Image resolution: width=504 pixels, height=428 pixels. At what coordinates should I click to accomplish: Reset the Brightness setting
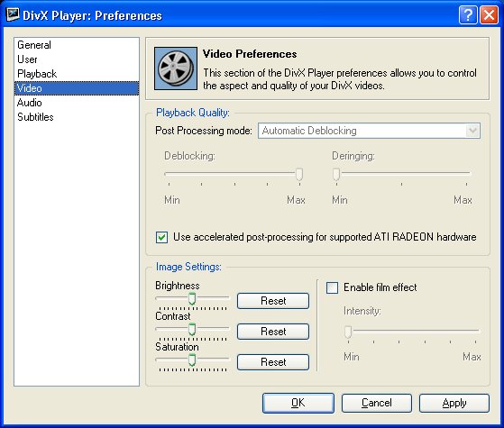pos(273,301)
